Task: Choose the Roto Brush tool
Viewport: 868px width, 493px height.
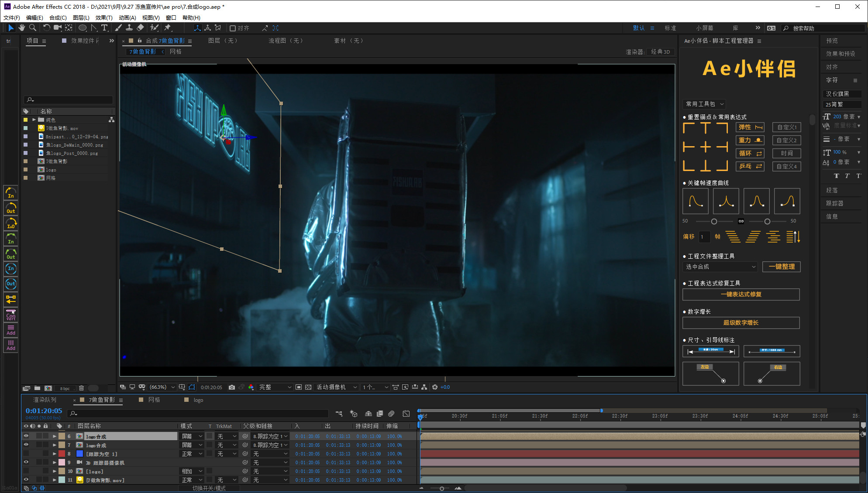Action: click(154, 28)
